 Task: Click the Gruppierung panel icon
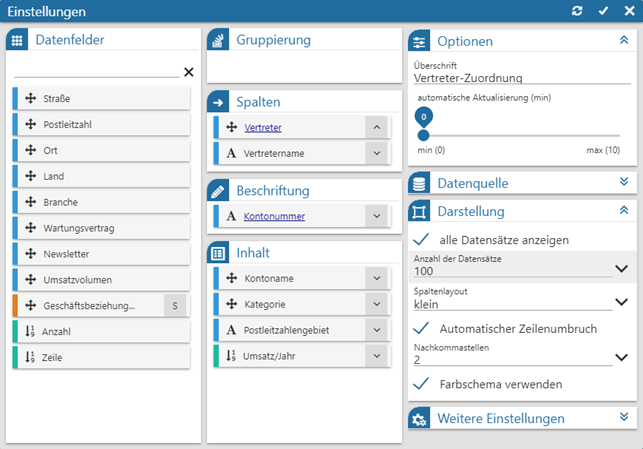pyautogui.click(x=219, y=41)
